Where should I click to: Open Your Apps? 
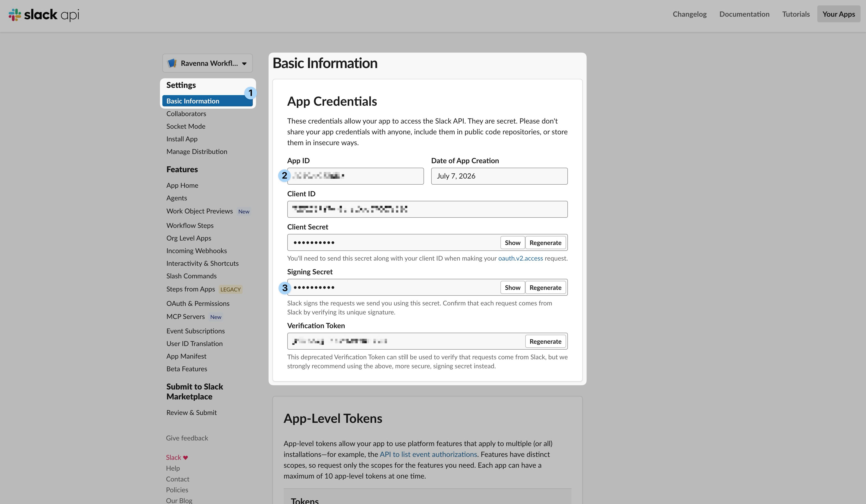838,14
